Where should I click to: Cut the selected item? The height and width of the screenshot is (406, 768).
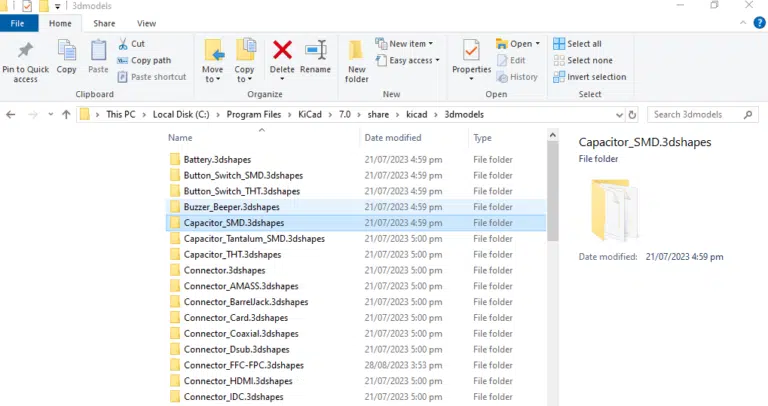point(131,44)
